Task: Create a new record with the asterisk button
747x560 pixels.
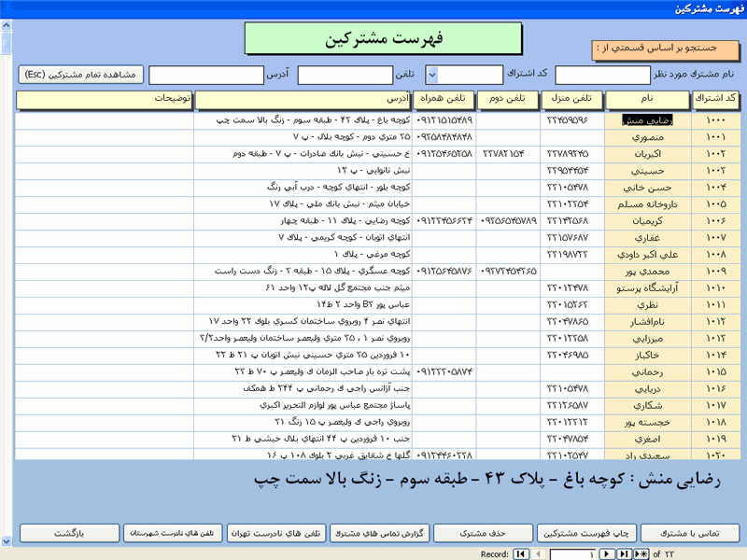Action: pyautogui.click(x=641, y=553)
